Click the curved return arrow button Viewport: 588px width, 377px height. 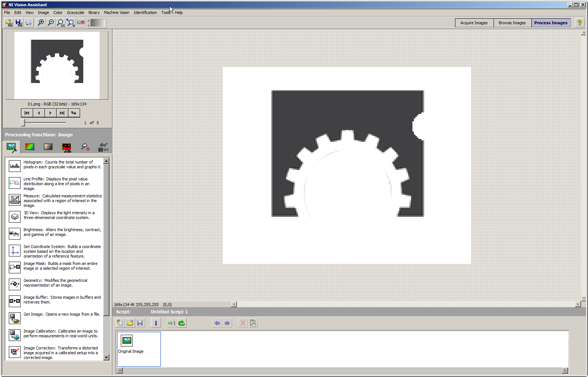pos(74,113)
